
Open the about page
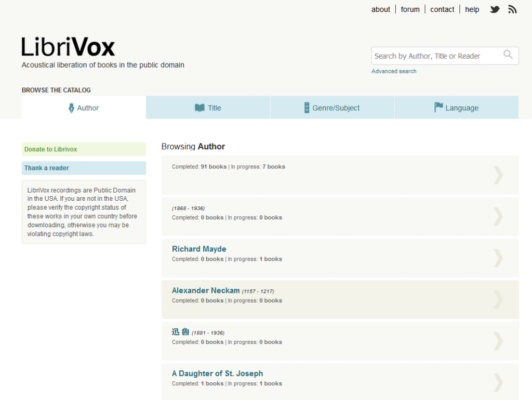381,9
